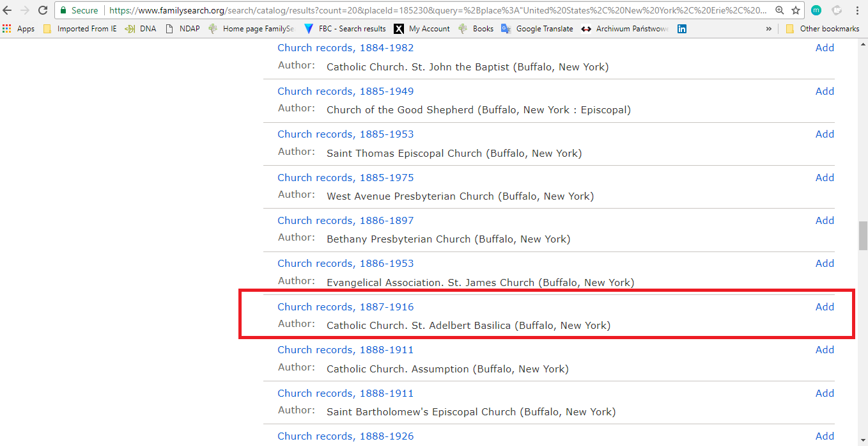
Task: Expand the Other bookmarks folder
Action: pos(823,28)
